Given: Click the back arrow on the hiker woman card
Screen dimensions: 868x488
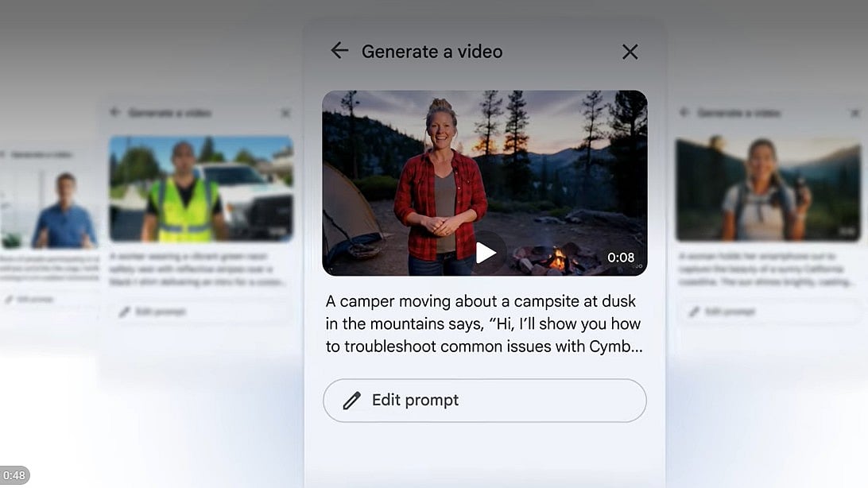Looking at the screenshot, I should [684, 113].
